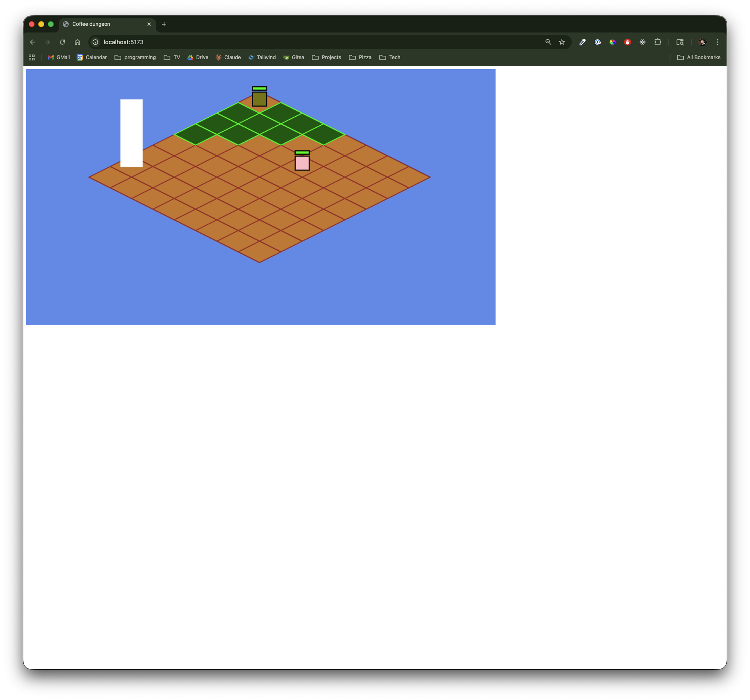Screen dimensions: 750x700
Task: Open the zoom magnifier in address bar
Action: (548, 42)
